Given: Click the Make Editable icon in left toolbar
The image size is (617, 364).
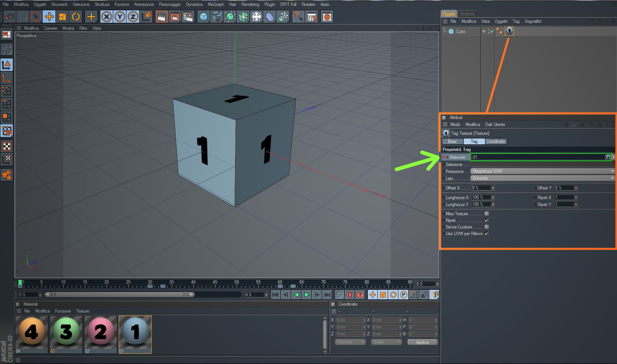Looking at the screenshot, I should click(x=7, y=49).
